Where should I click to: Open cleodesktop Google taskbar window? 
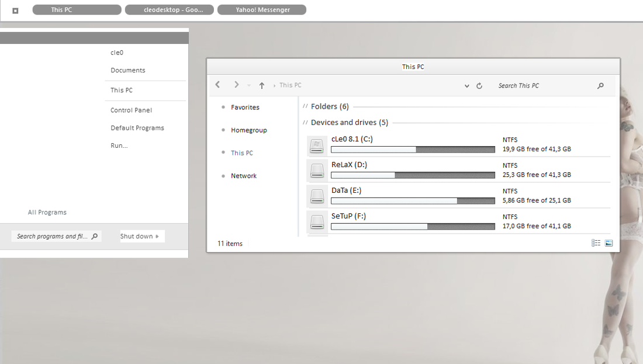(x=170, y=9)
